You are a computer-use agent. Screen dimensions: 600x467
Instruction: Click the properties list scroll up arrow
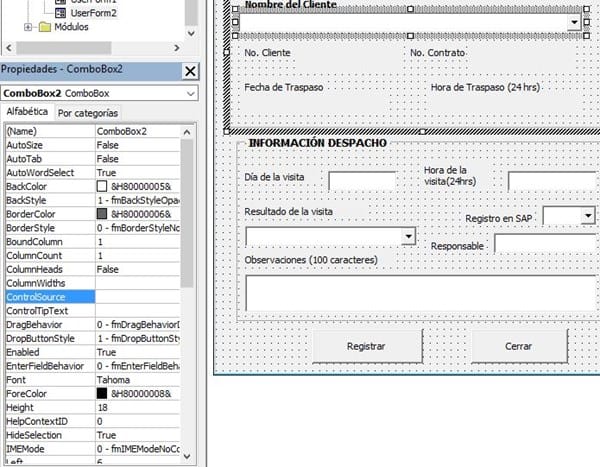[187, 132]
